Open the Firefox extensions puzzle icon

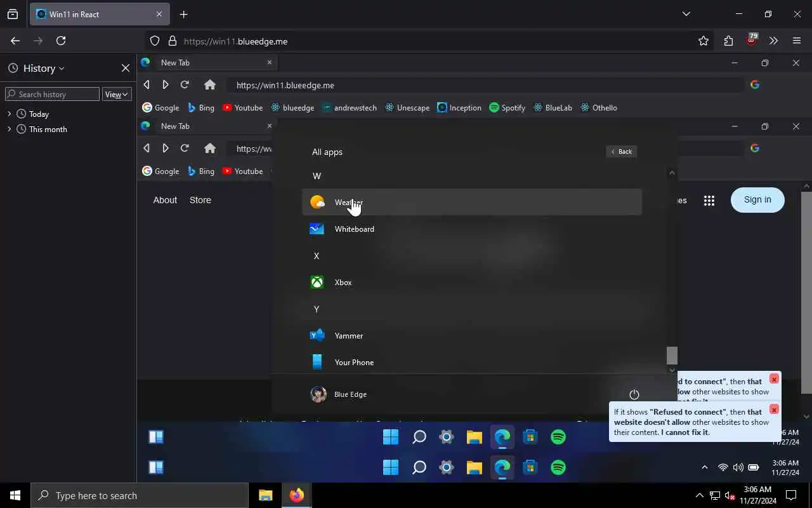[728, 41]
